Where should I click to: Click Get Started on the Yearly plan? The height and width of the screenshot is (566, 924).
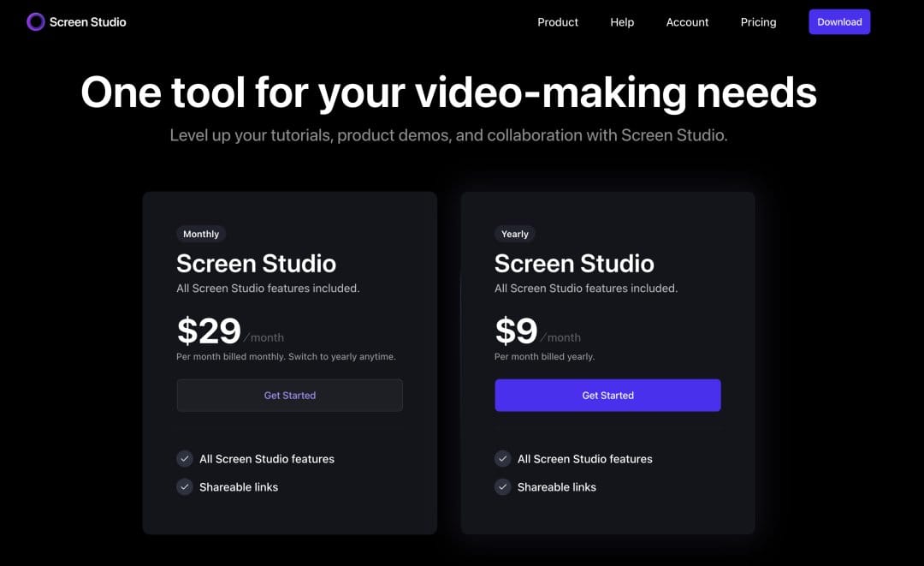607,395
